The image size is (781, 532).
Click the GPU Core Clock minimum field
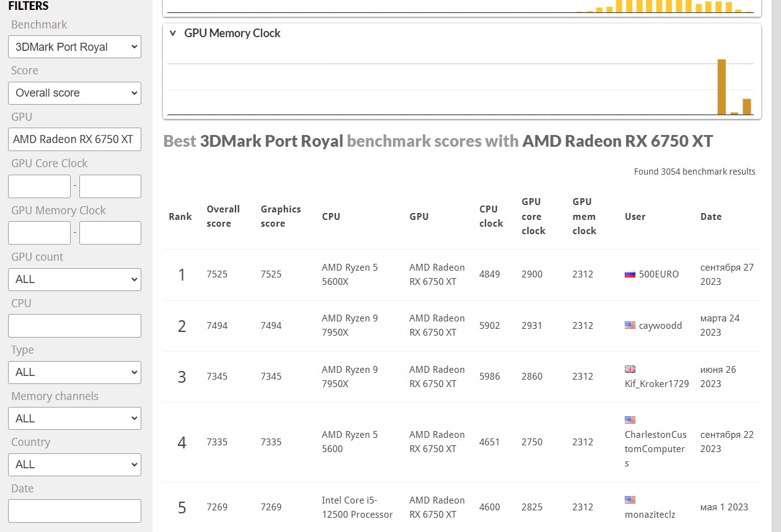pyautogui.click(x=39, y=186)
